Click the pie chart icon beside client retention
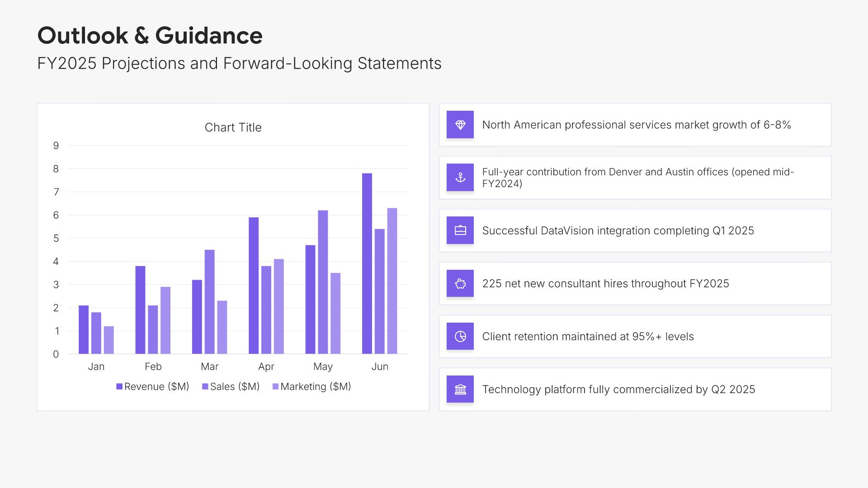Viewport: 868px width, 488px height. [x=460, y=336]
